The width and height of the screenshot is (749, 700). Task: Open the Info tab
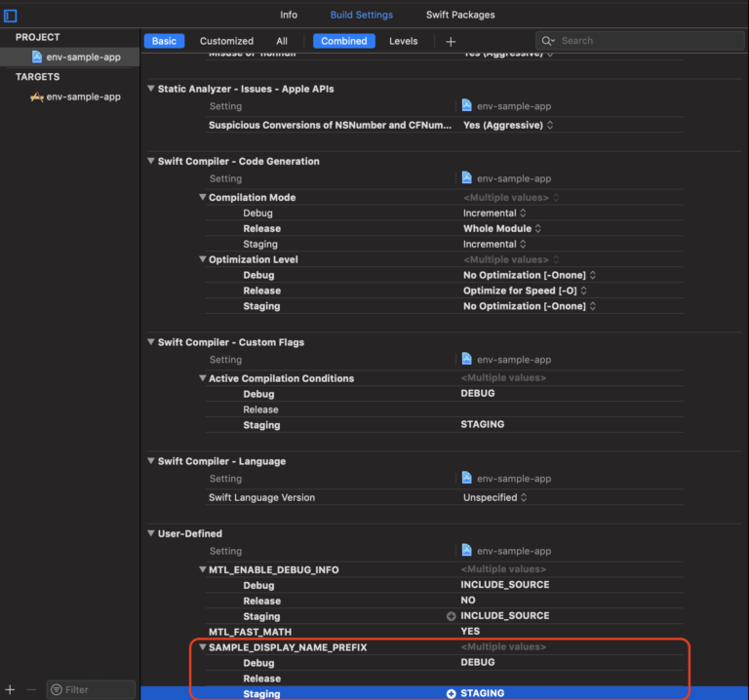[289, 15]
